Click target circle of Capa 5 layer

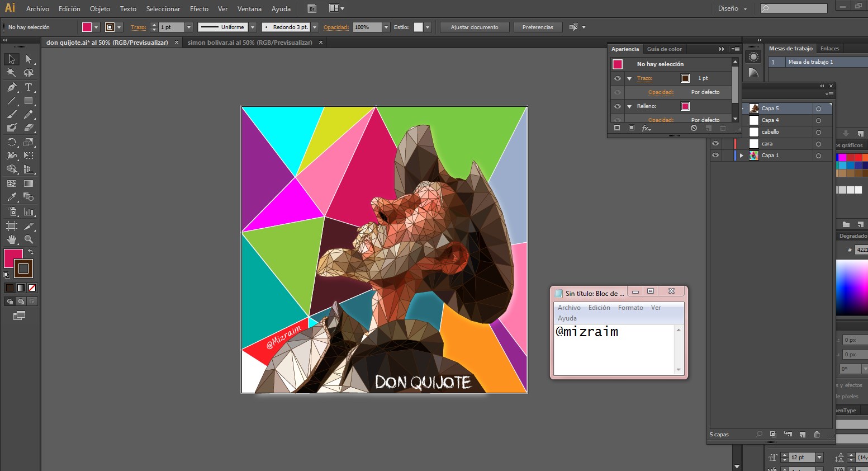coord(818,109)
